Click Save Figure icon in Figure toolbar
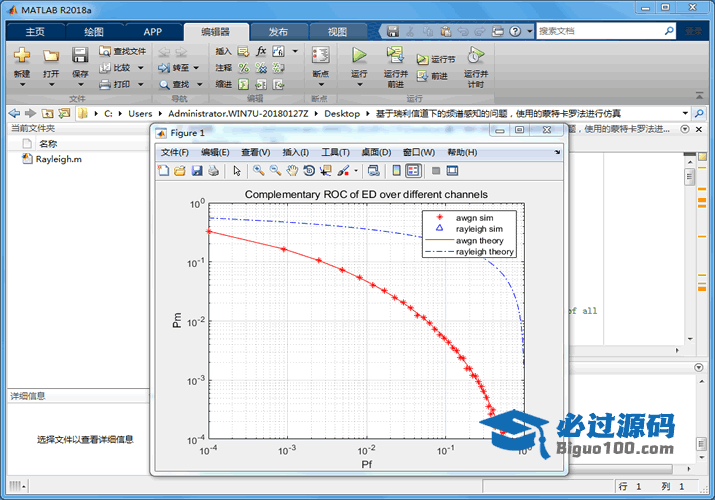This screenshot has height=500, width=715. pyautogui.click(x=197, y=170)
